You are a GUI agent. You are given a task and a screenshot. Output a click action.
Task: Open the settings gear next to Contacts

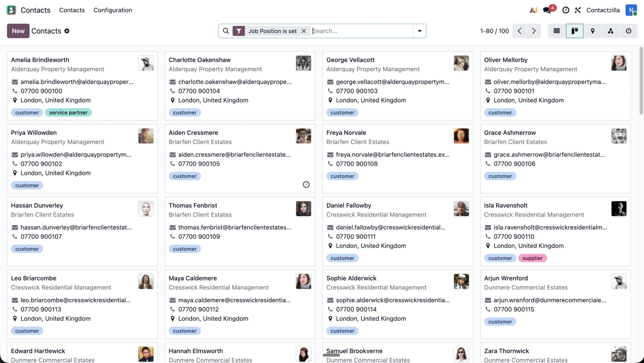point(67,31)
